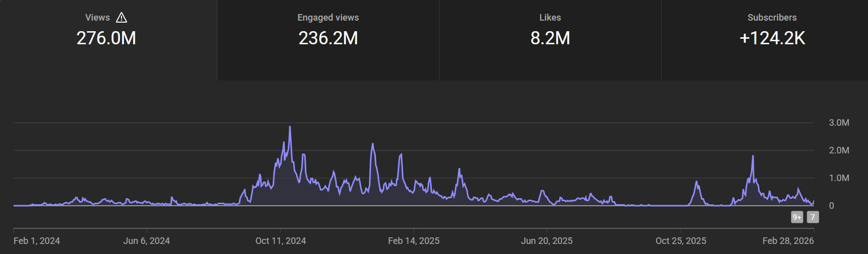Click the Oct 11, 2024 axis label

[281, 241]
